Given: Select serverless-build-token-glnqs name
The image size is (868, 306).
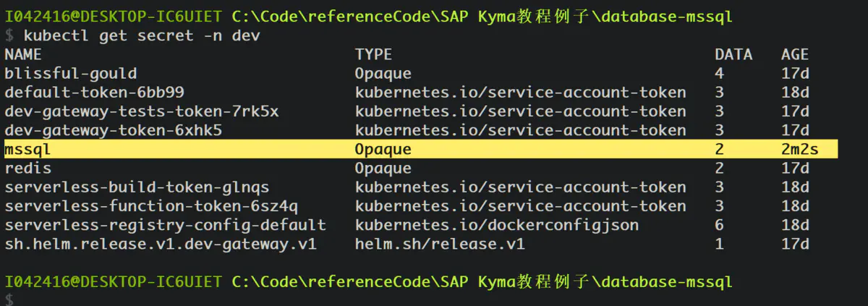Looking at the screenshot, I should [x=137, y=187].
